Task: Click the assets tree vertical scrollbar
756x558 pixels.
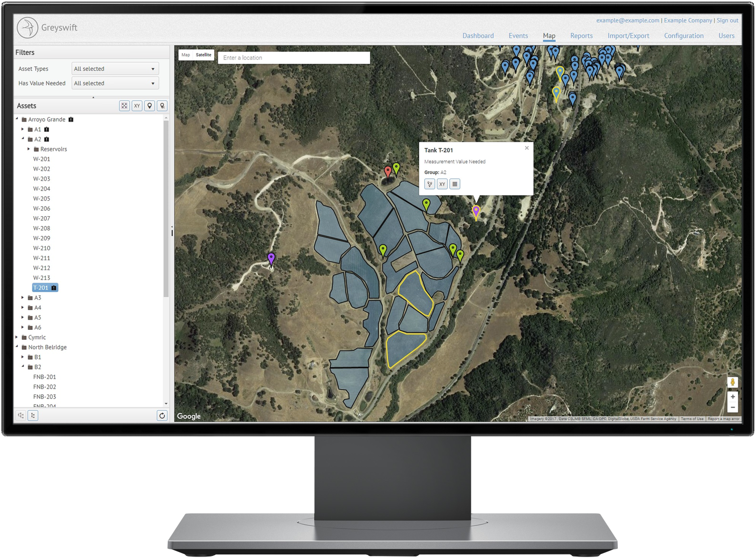Action: [x=166, y=209]
